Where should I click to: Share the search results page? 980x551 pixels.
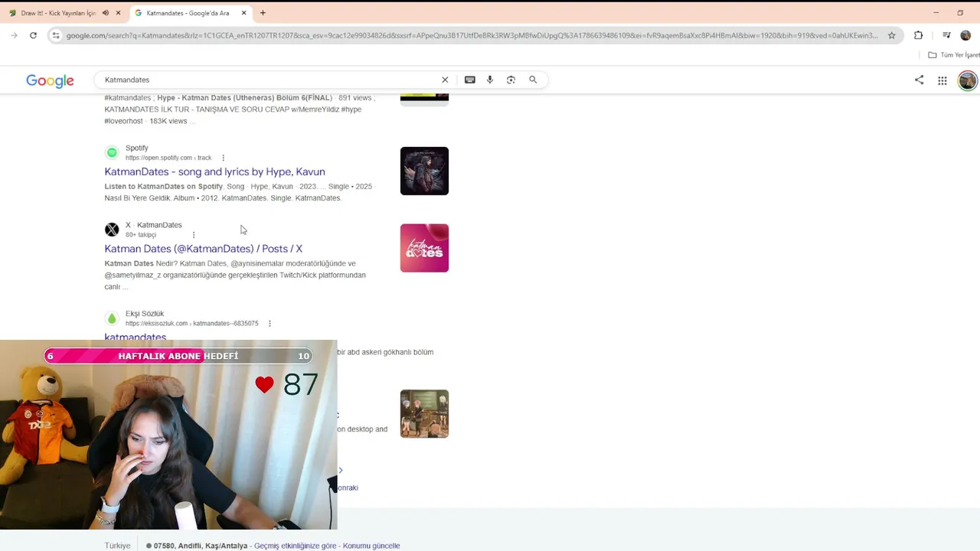pyautogui.click(x=920, y=80)
